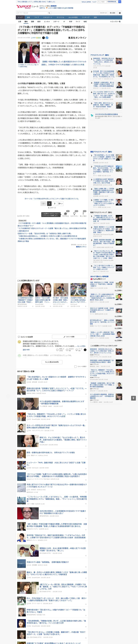Image resolution: width=138 pixels, height=644 pixels.
Task: Open the エンタメ category tab
Action: (x=47, y=21)
